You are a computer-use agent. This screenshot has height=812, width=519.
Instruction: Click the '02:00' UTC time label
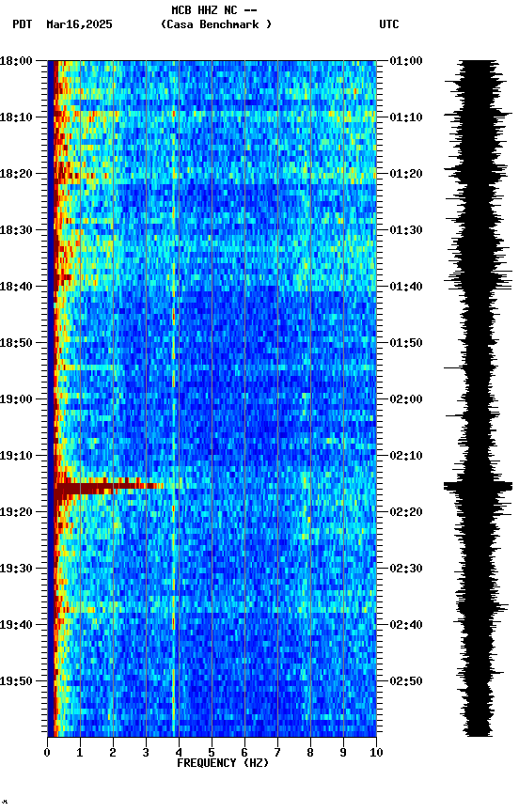pos(406,399)
